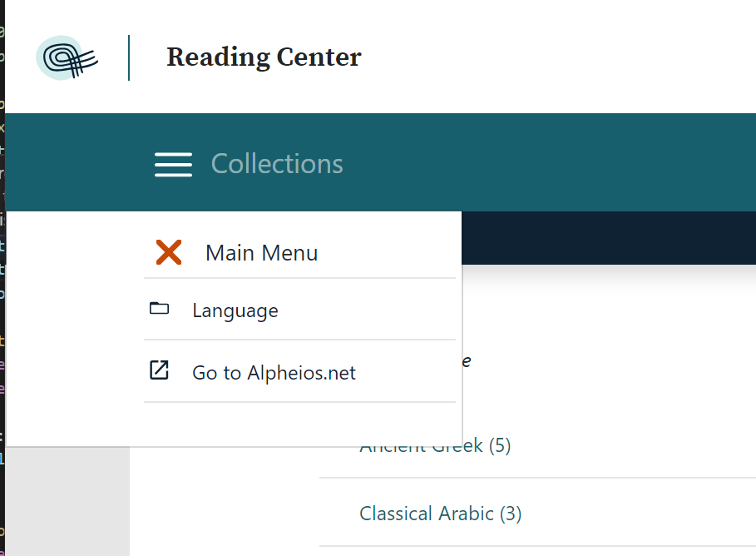Open the Classical Arabic (3) collection

pos(440,514)
